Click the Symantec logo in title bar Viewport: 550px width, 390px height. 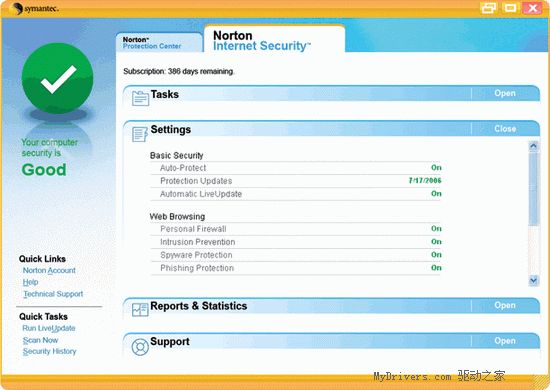click(x=35, y=8)
